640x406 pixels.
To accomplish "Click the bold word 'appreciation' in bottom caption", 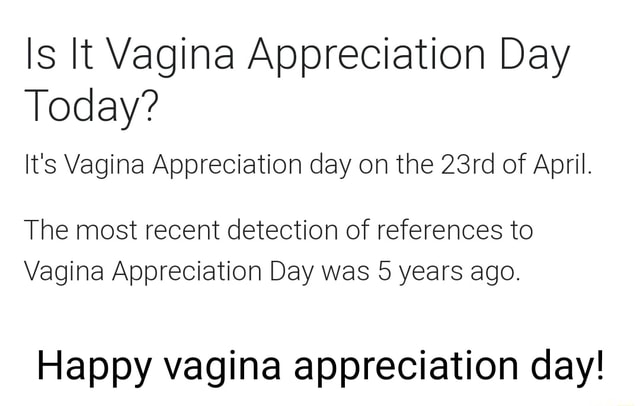I will click(406, 366).
